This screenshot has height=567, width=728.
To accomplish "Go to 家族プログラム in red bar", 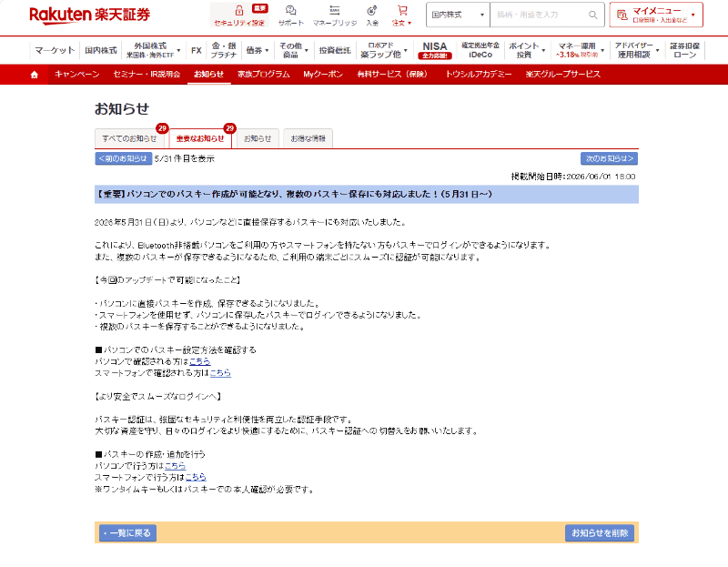I will click(264, 75).
